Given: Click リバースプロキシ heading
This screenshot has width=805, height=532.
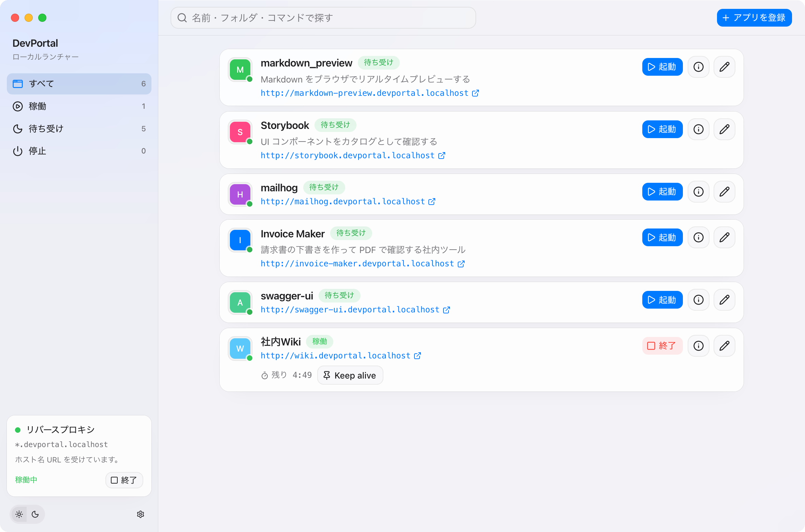Looking at the screenshot, I should point(60,430).
